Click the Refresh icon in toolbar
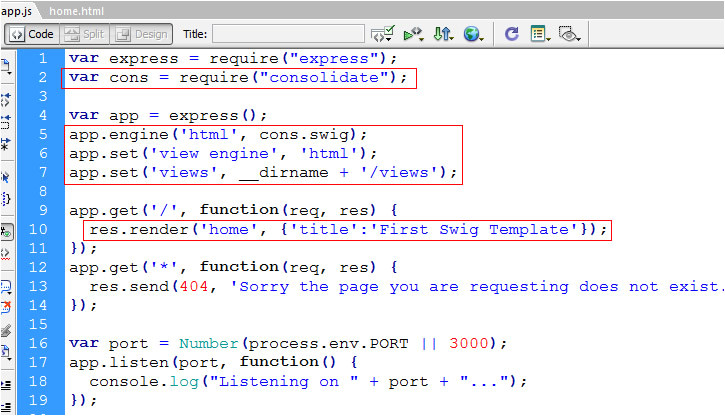Screen dimensions: 725x416 pyautogui.click(x=511, y=34)
